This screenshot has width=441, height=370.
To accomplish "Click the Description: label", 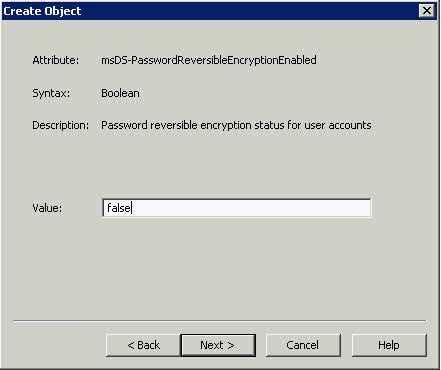I will (x=61, y=125).
